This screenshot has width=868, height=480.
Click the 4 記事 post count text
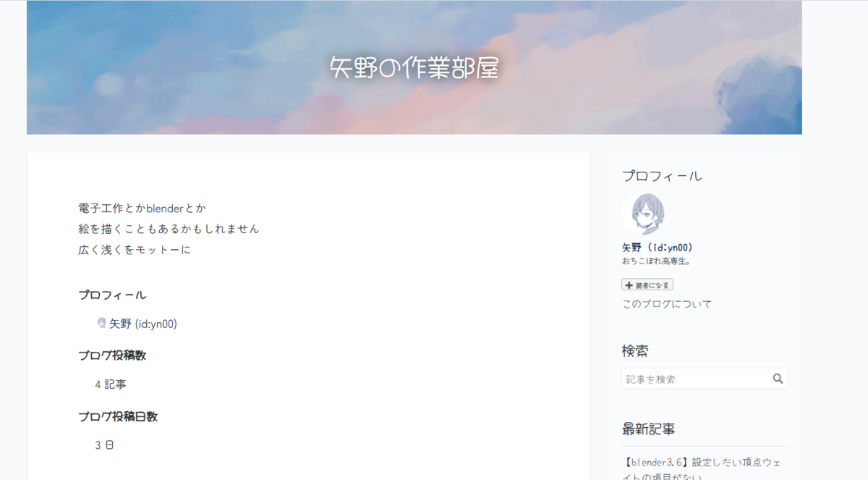[x=111, y=384]
